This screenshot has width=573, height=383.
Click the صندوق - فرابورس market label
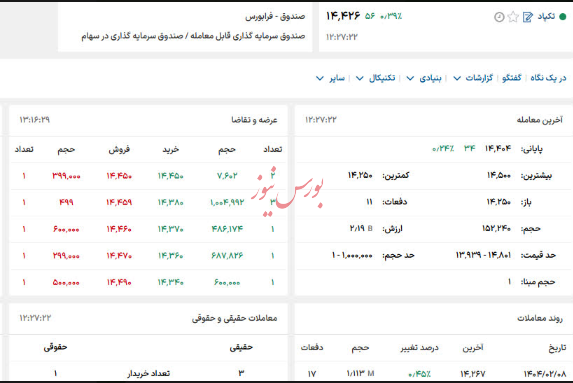click(x=275, y=16)
